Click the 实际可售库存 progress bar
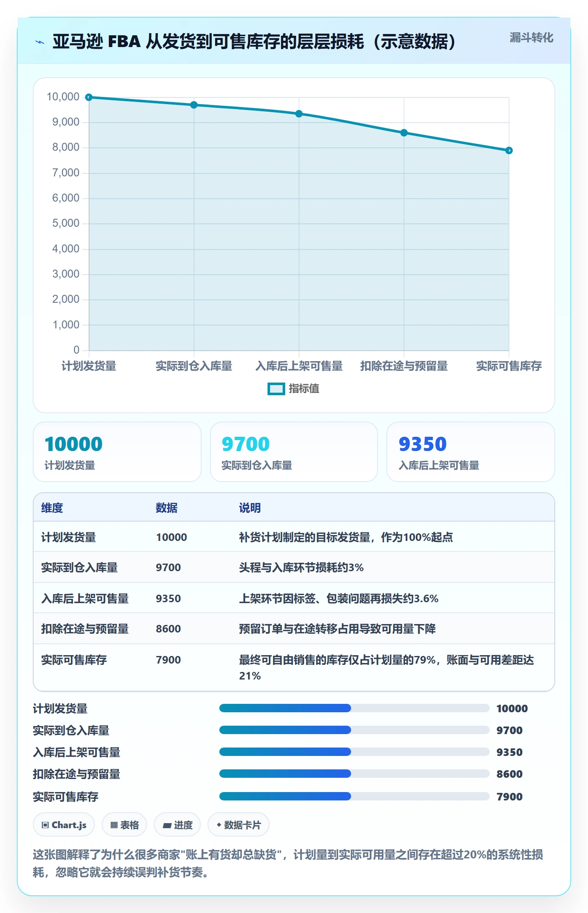The image size is (588, 913). click(x=354, y=797)
